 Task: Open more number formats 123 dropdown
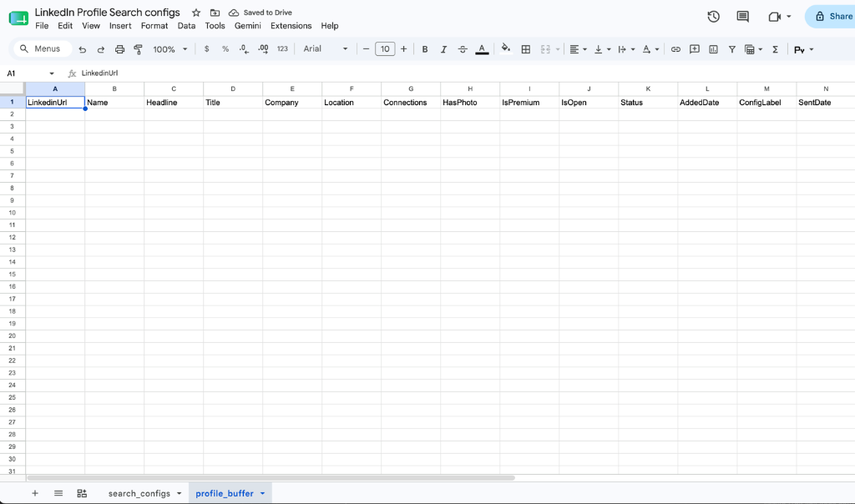tap(282, 49)
